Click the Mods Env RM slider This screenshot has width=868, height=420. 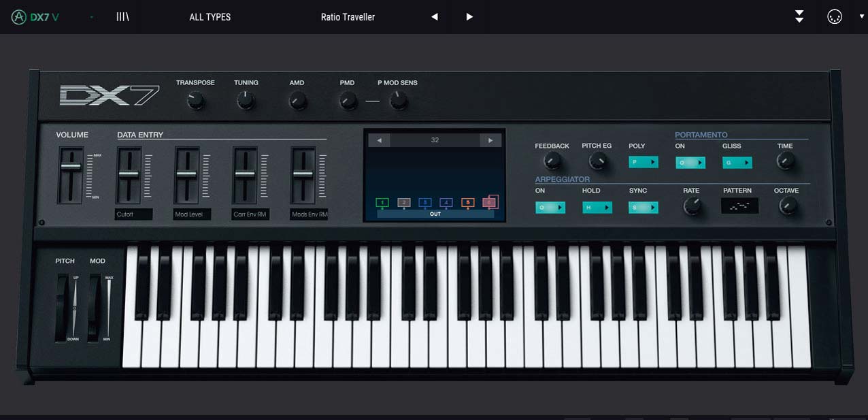(303, 174)
